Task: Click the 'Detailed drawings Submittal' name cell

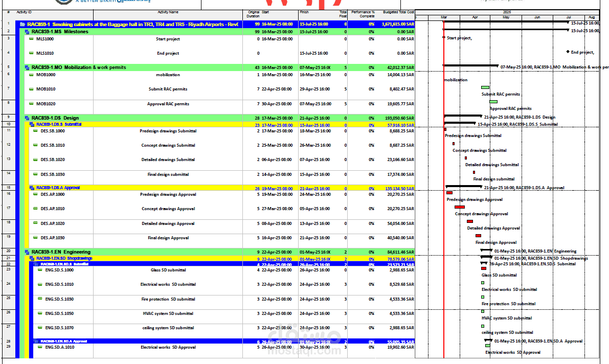Action: (x=168, y=160)
